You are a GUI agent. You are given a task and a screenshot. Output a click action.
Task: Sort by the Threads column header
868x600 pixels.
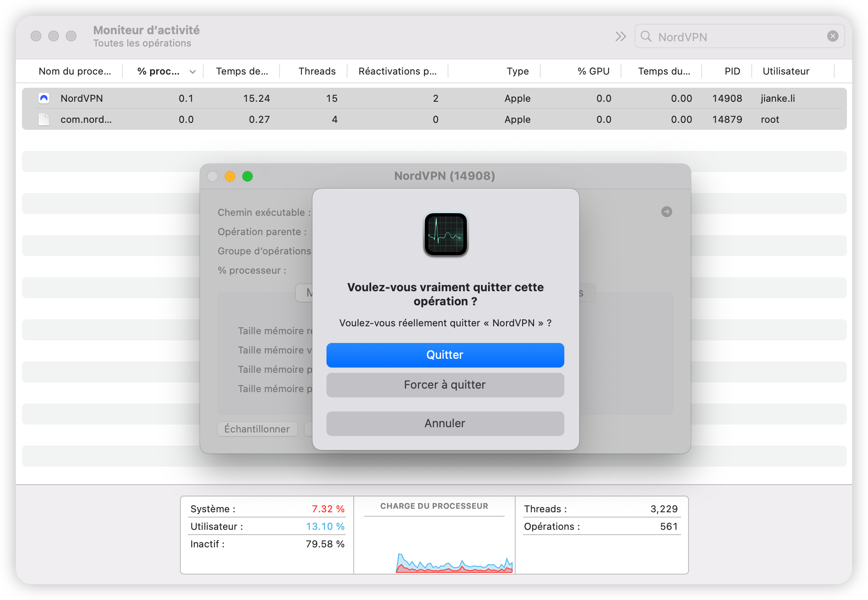317,71
